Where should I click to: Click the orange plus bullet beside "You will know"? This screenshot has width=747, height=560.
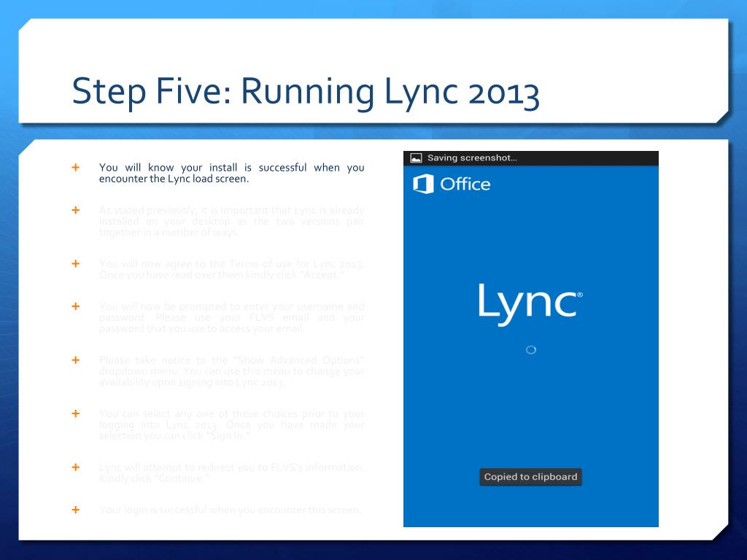click(75, 167)
